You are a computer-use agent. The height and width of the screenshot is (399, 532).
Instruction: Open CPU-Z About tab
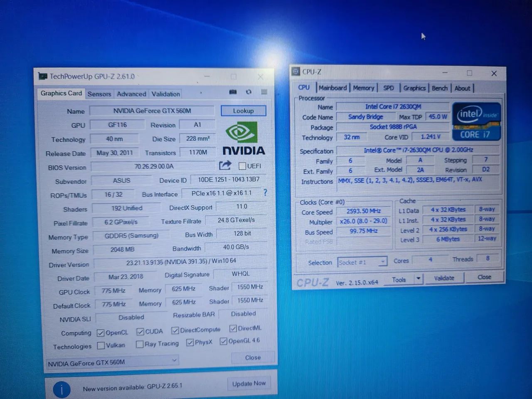462,88
